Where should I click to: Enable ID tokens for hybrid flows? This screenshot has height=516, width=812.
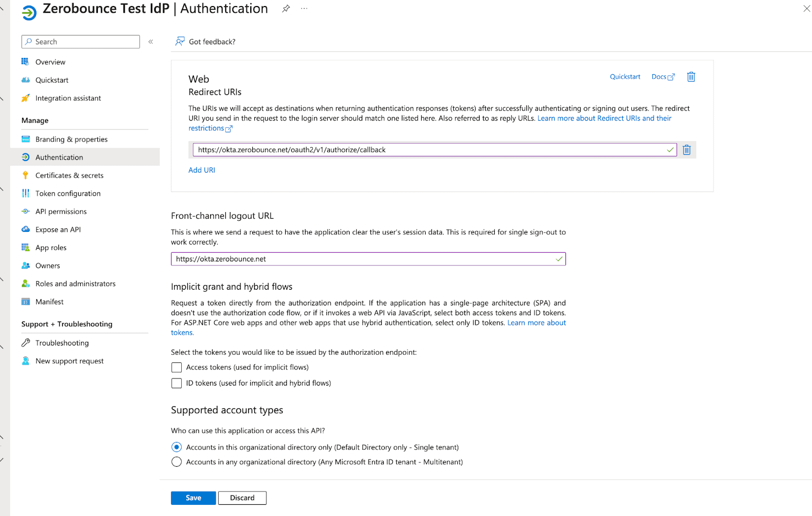click(x=177, y=383)
